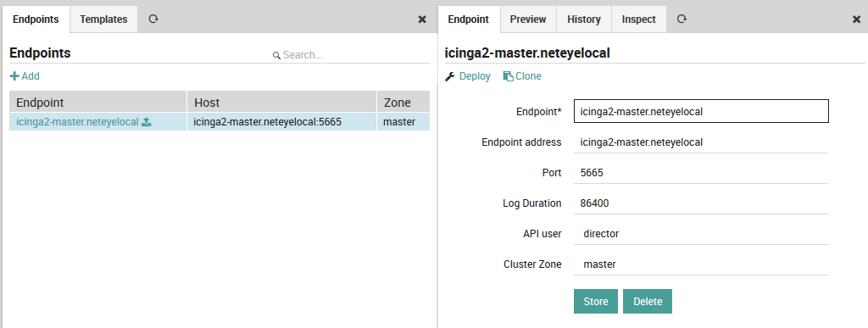Click the Log Duration label
The image size is (868, 328).
pos(532,203)
